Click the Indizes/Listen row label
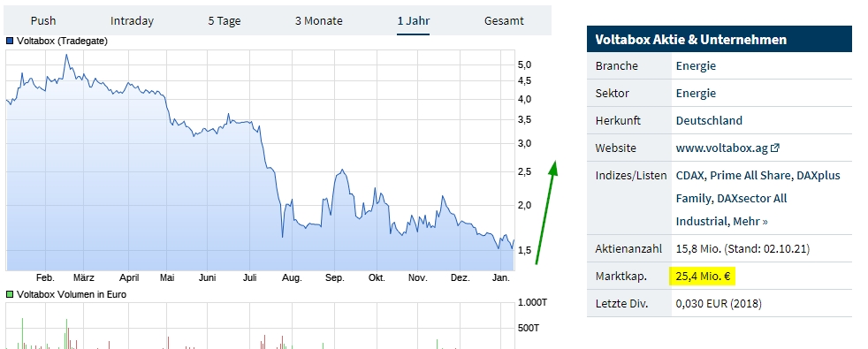Viewport: 868px width, 349px height. [631, 175]
